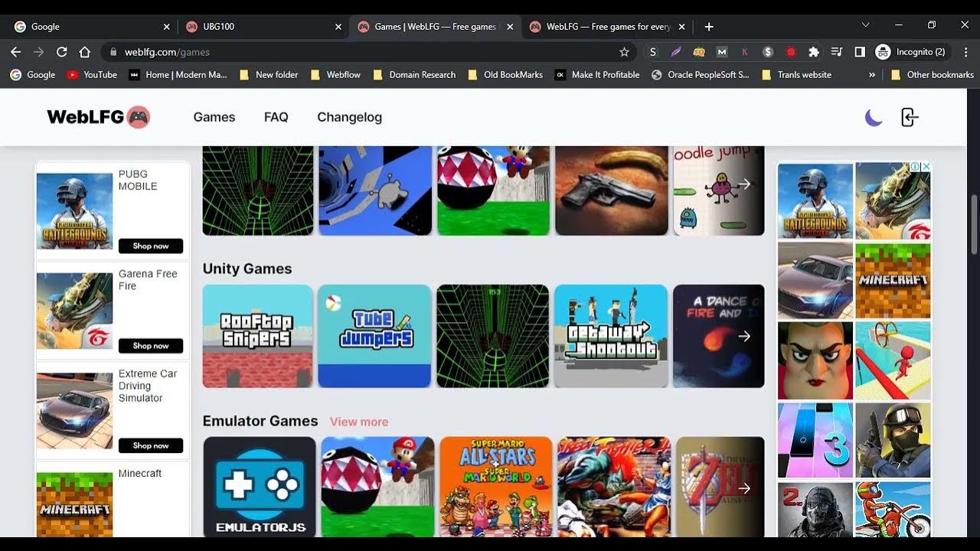The width and height of the screenshot is (980, 551).
Task: Open the Extensions puzzle-piece menu
Action: (x=814, y=52)
